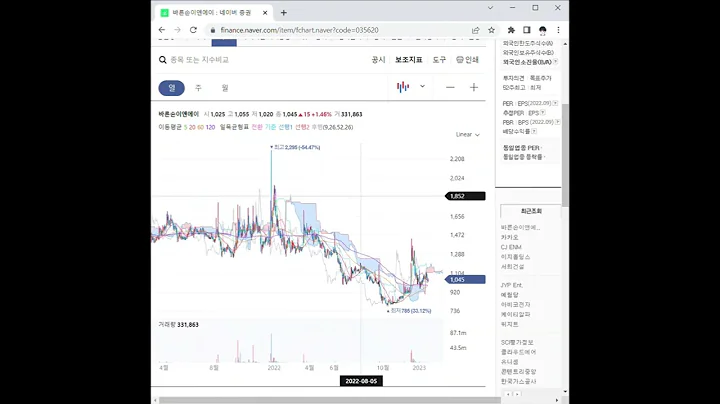Click the 선행2 legend label
The image size is (720, 404).
(x=302, y=127)
